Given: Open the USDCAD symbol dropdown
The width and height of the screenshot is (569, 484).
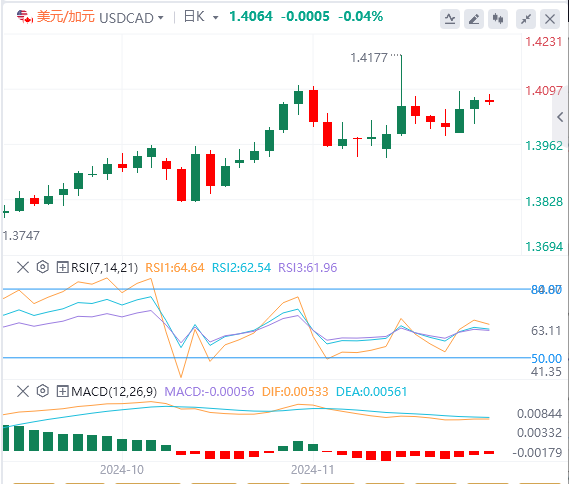Looking at the screenshot, I should (x=131, y=18).
